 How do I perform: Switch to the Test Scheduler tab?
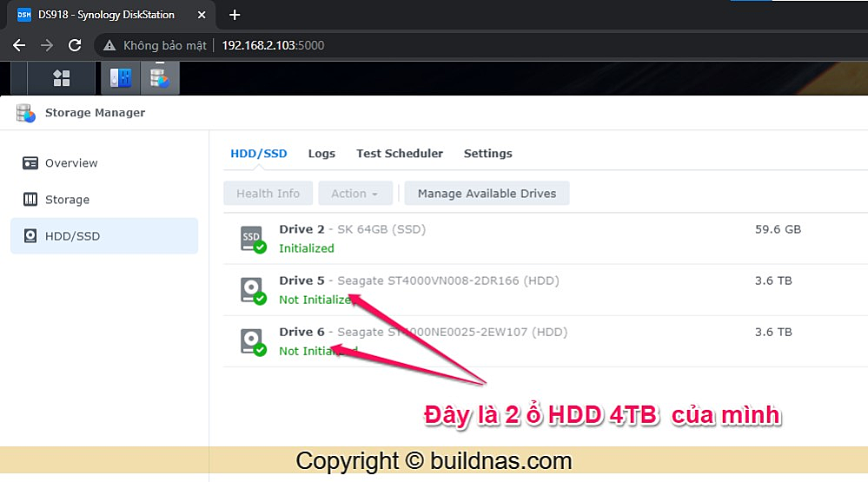(399, 154)
